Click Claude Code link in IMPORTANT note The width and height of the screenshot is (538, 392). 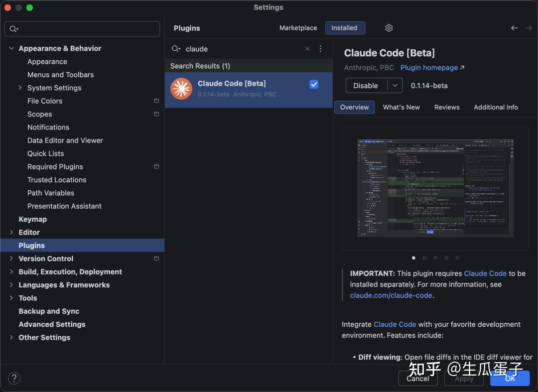click(x=485, y=273)
